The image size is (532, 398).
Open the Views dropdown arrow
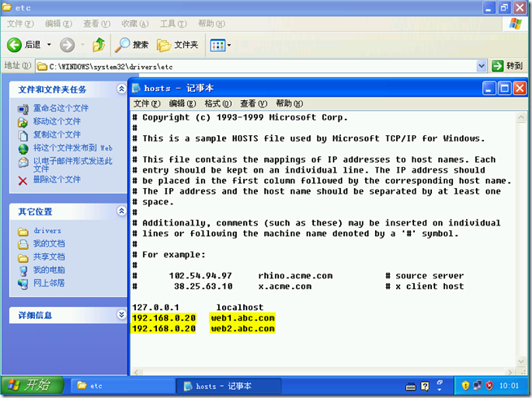pyautogui.click(x=229, y=45)
